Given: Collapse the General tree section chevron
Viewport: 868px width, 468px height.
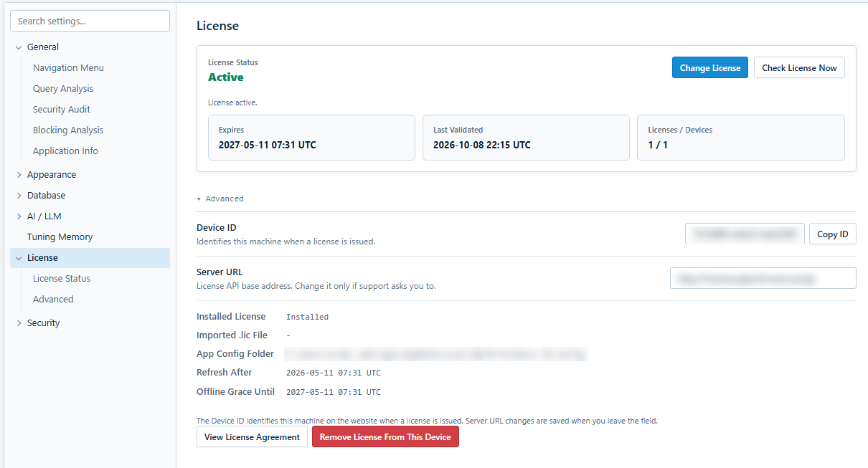Looking at the screenshot, I should coord(19,47).
